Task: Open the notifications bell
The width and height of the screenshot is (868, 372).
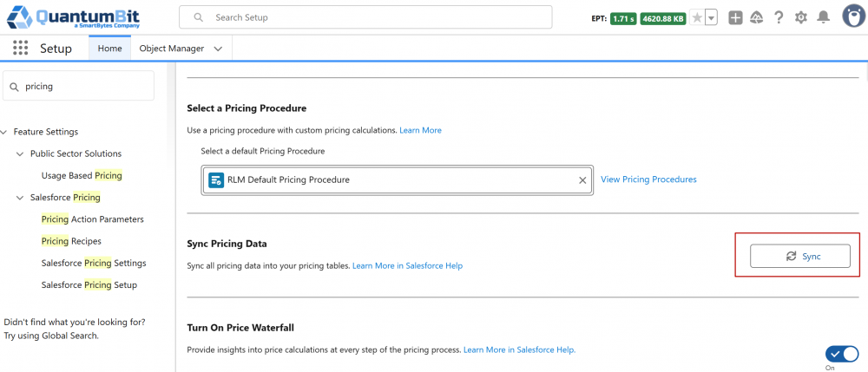Action: [824, 17]
